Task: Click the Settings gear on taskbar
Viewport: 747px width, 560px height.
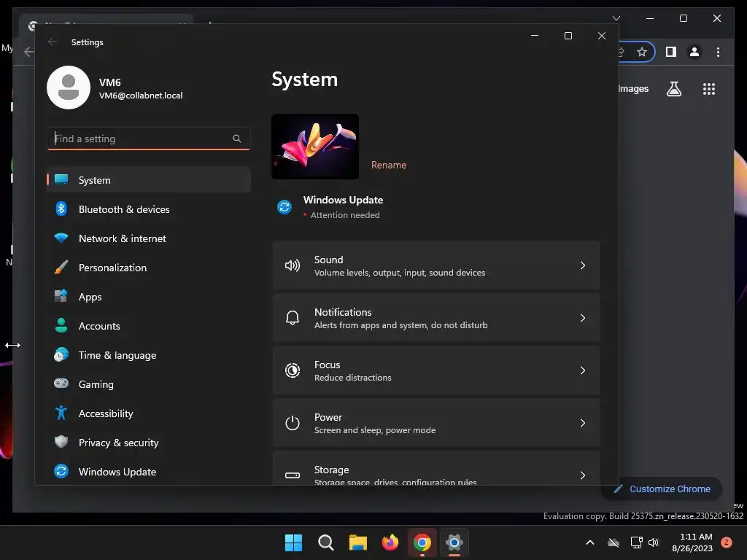Action: coord(454,542)
